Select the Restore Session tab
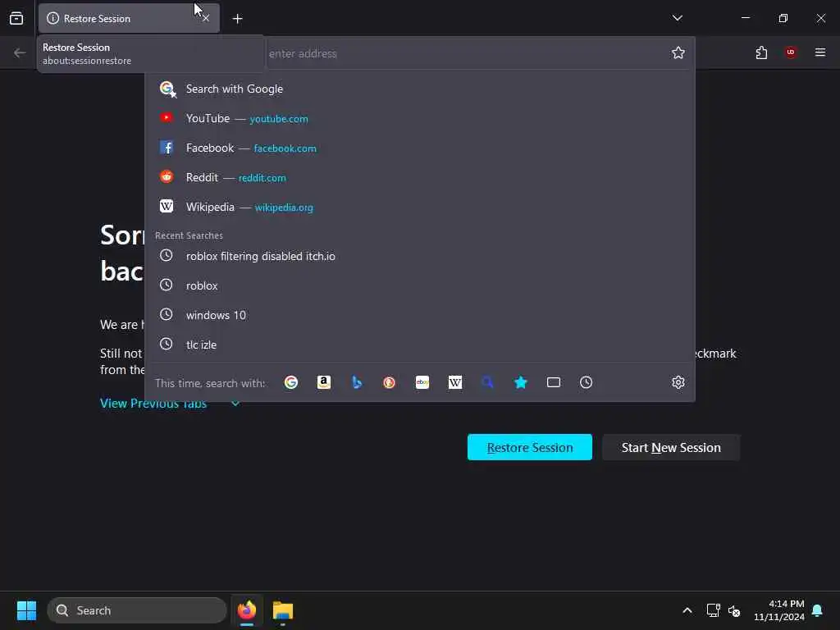The height and width of the screenshot is (630, 840). (x=129, y=19)
